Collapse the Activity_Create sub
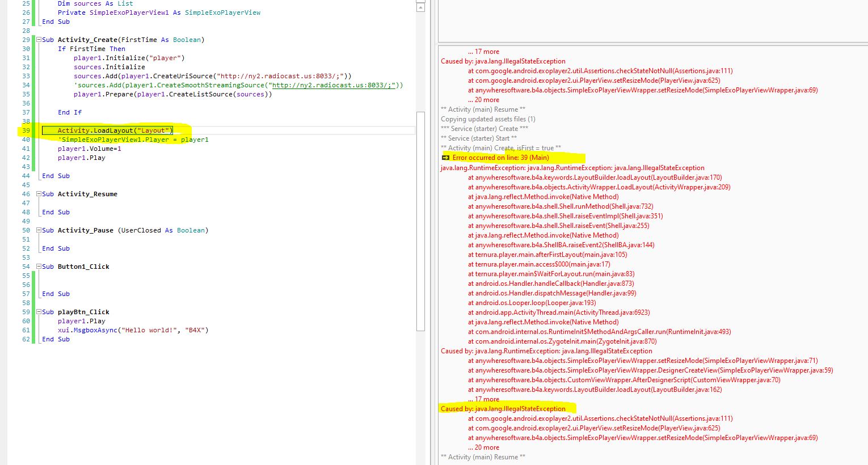Viewport: 868px width, 465px height. pos(39,40)
